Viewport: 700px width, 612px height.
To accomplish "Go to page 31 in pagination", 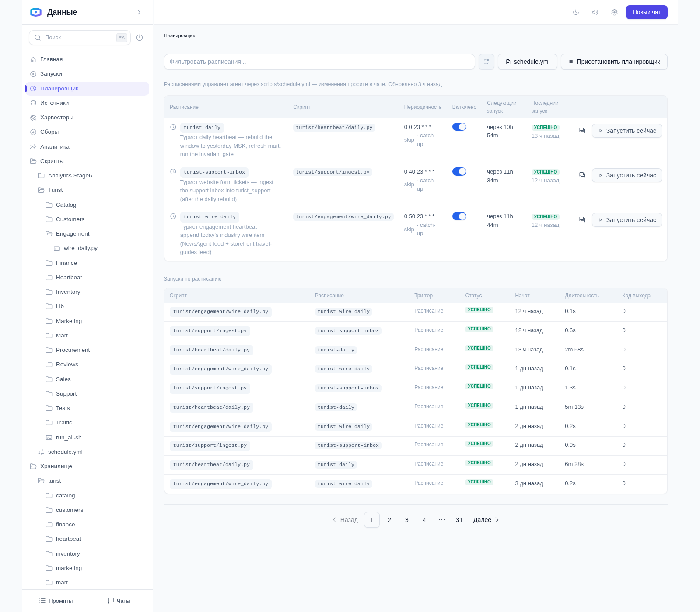I will click(459, 520).
